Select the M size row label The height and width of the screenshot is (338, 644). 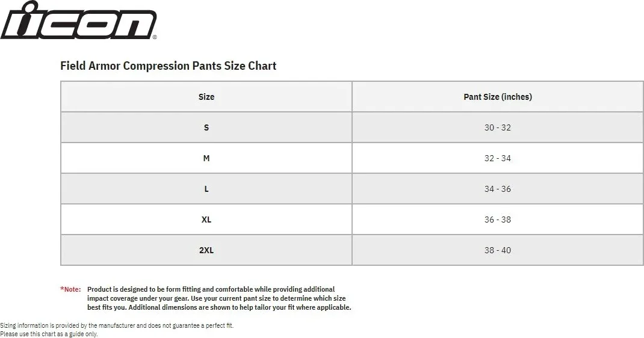[206, 158]
